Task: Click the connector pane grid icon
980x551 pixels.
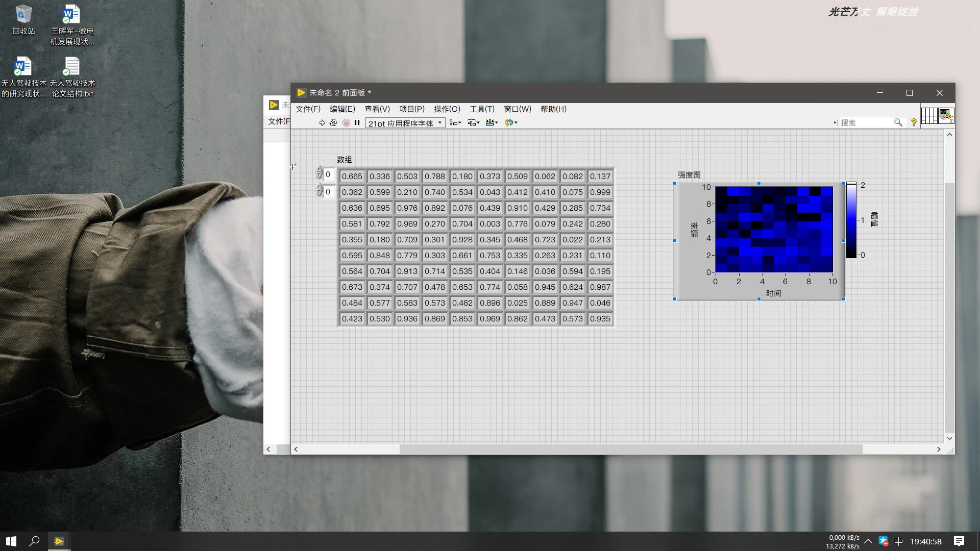Action: (x=929, y=115)
